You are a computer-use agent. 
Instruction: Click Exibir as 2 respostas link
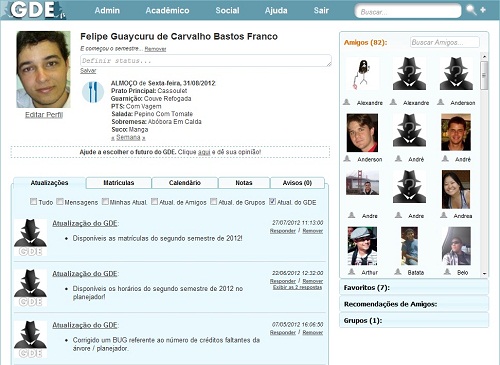pyautogui.click(x=297, y=287)
